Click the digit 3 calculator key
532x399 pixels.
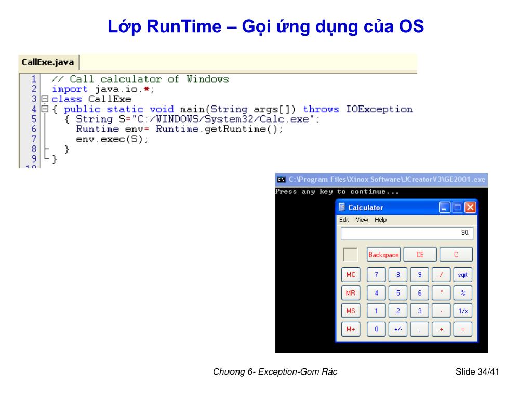pos(420,311)
